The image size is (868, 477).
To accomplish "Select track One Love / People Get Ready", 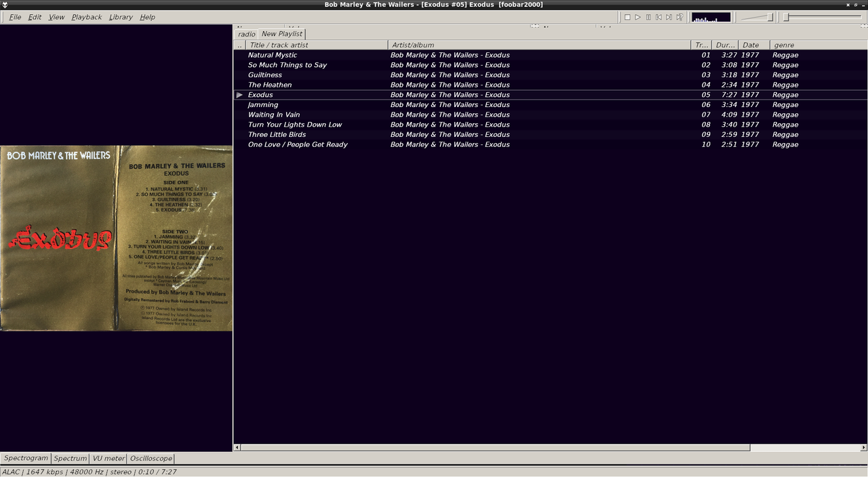I will [550, 144].
